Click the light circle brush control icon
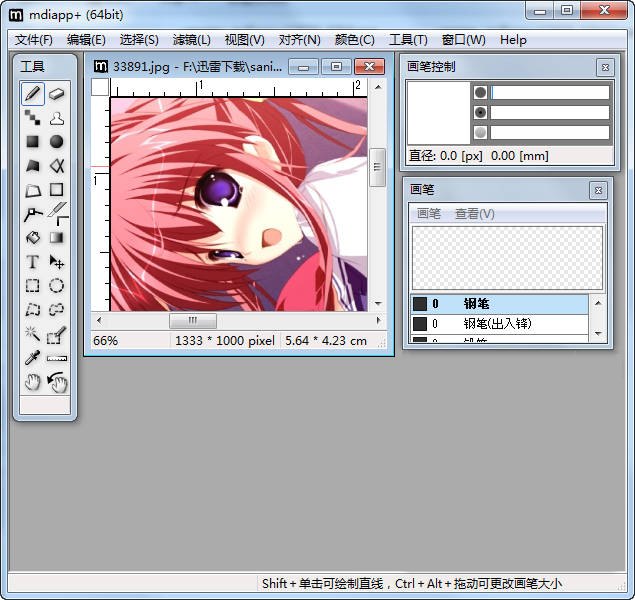 [480, 132]
